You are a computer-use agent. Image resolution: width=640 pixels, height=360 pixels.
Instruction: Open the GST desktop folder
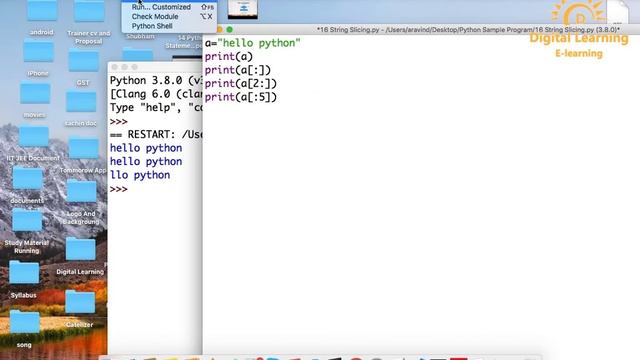pyautogui.click(x=83, y=61)
